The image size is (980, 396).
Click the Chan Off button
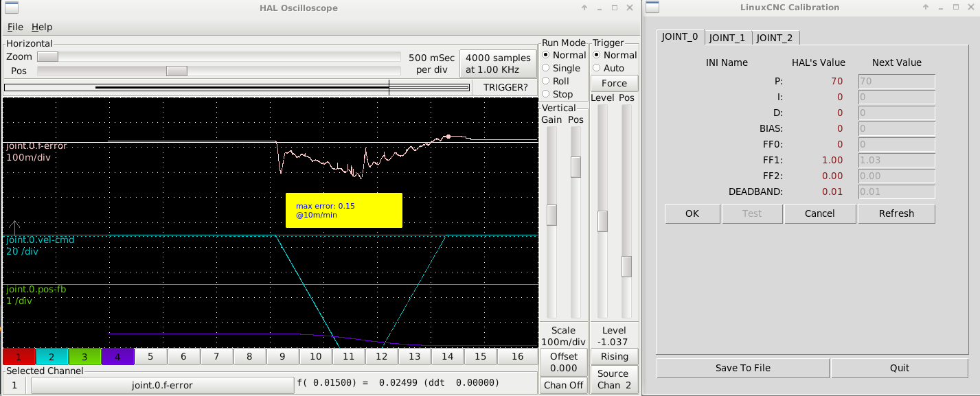(563, 385)
